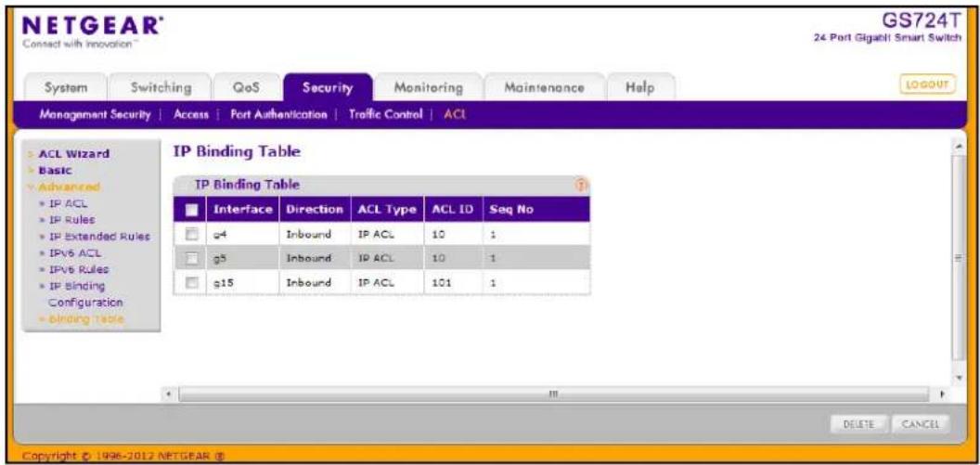980x465 pixels.
Task: Open Traffic Control submenu
Action: point(386,115)
